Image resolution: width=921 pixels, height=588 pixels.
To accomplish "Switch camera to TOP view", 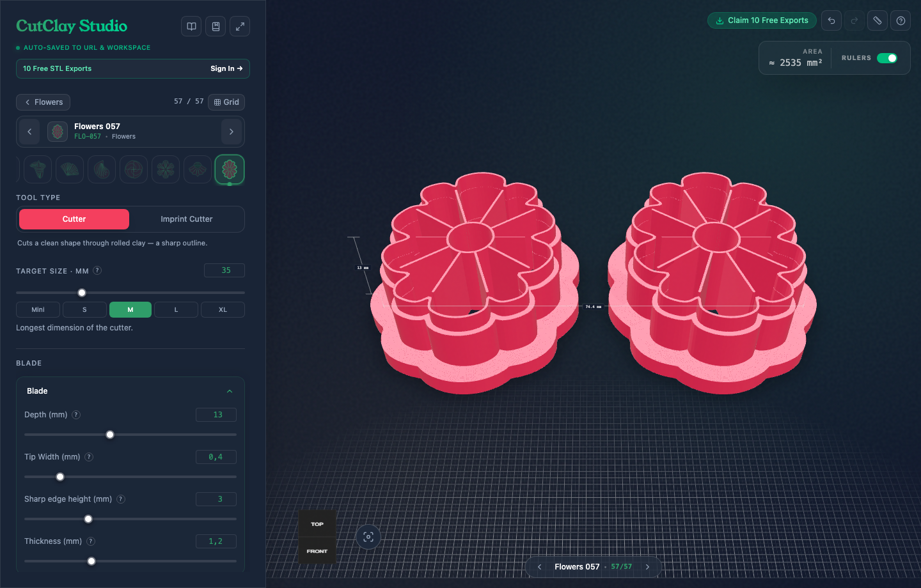I will click(317, 524).
